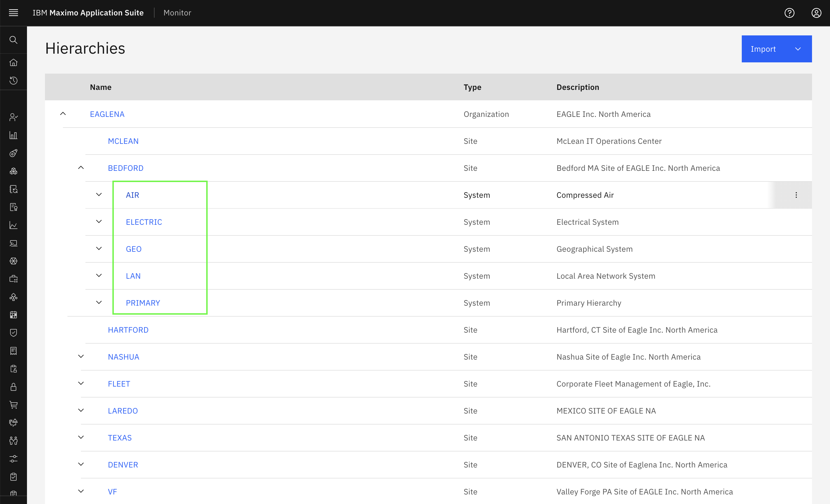Open the hamburger navigation menu

(x=13, y=13)
